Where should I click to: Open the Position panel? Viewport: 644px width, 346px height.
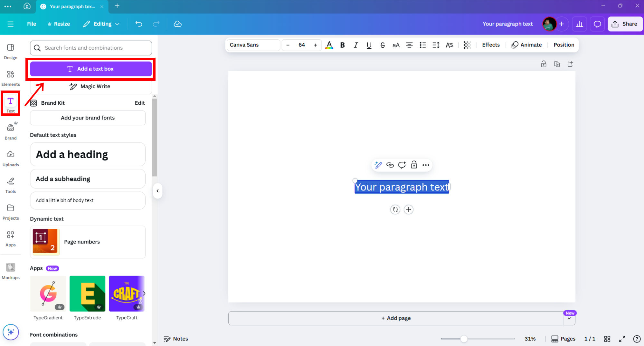[x=564, y=45]
